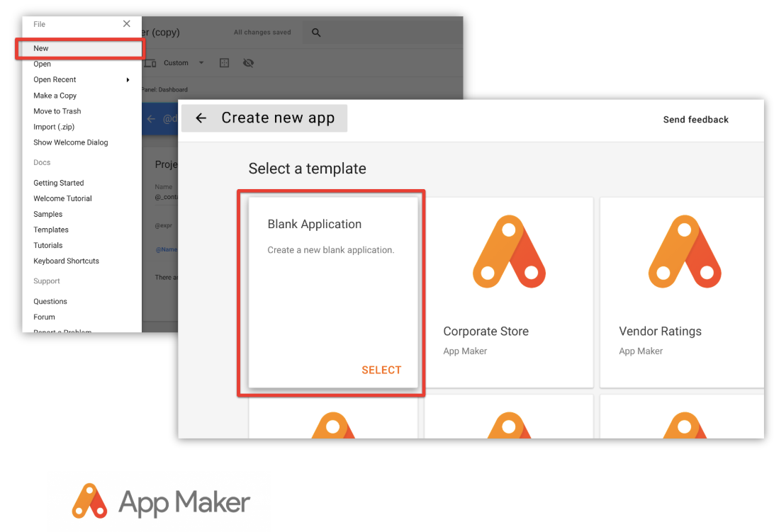Open the Blank Application template card
The image size is (774, 532).
333,292
